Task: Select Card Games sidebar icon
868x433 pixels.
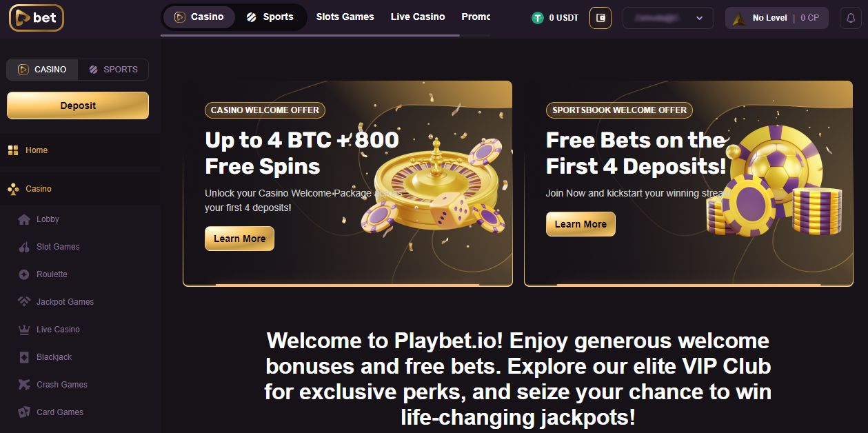Action: pyautogui.click(x=24, y=412)
